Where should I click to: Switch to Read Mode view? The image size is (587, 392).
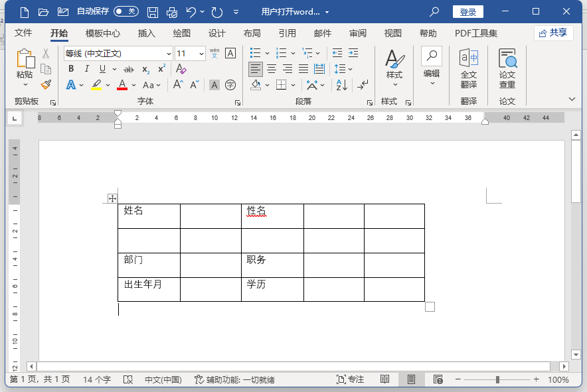[x=385, y=379]
